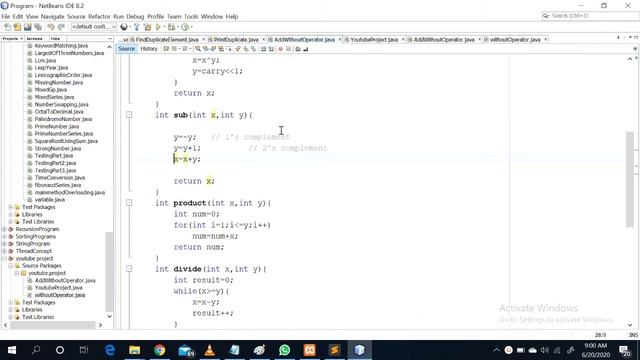Open the Navigate menu

[x=52, y=17]
